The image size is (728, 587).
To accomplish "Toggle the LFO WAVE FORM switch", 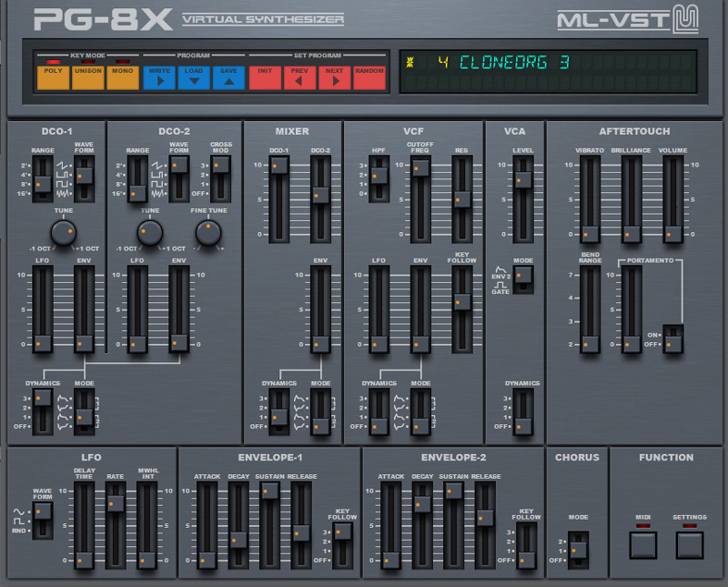I will click(x=43, y=511).
